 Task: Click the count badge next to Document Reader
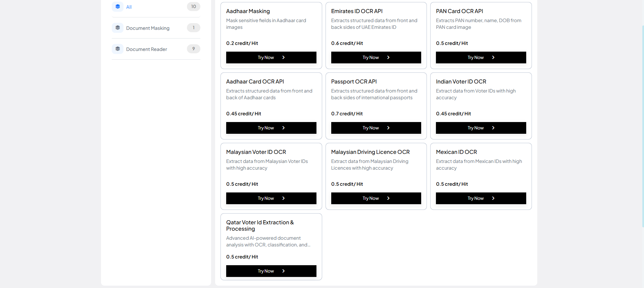pos(193,49)
